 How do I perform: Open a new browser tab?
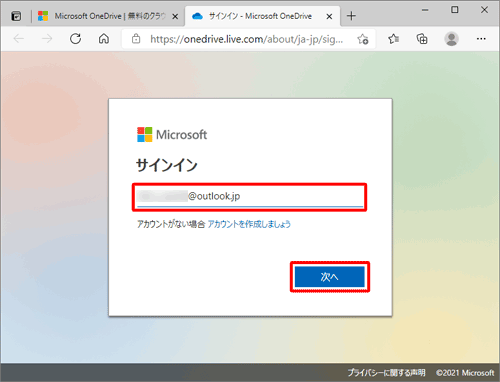pos(351,16)
